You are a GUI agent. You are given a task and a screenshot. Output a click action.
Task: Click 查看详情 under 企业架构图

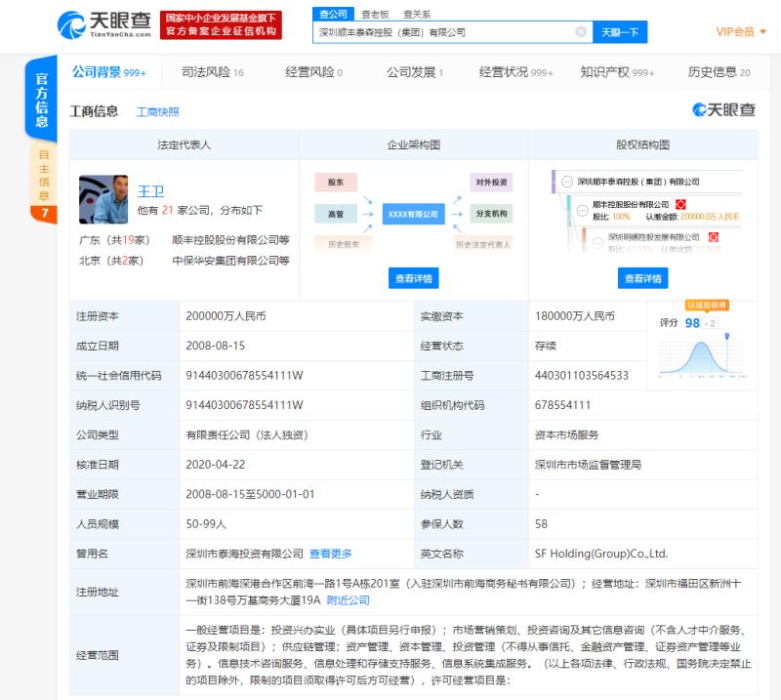point(413,278)
